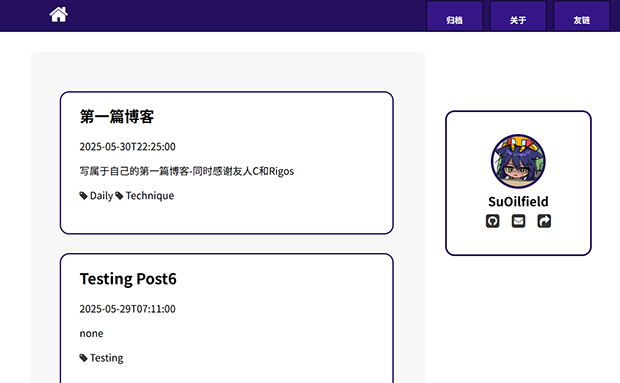This screenshot has width=620, height=383.
Task: Click the SuOilfield author name
Action: [x=518, y=202]
